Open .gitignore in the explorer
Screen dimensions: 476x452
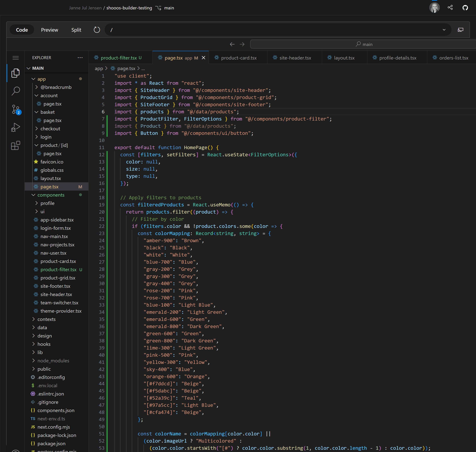pyautogui.click(x=48, y=402)
